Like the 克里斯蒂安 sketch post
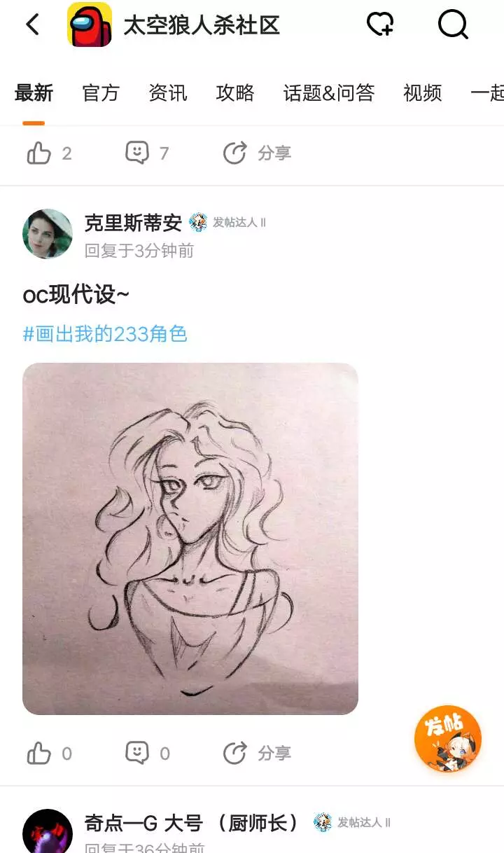The width and height of the screenshot is (504, 853). click(49, 754)
